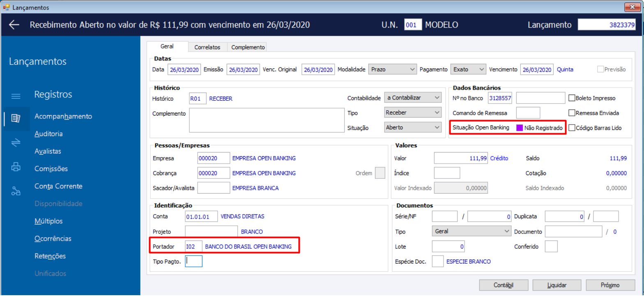Click the Lançamentos window title icon

(x=6, y=7)
